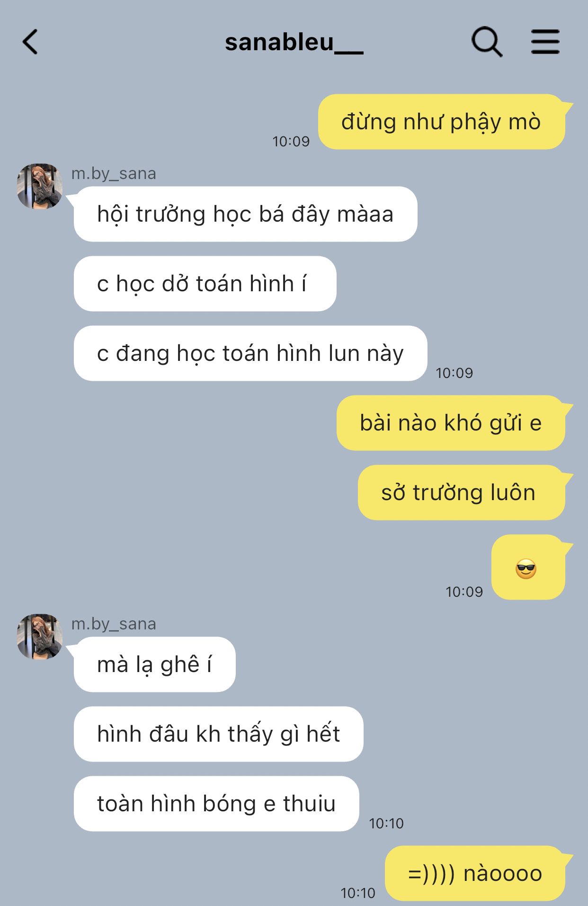Tap the second m.by_sana username label
The height and width of the screenshot is (906, 588).
point(114,624)
